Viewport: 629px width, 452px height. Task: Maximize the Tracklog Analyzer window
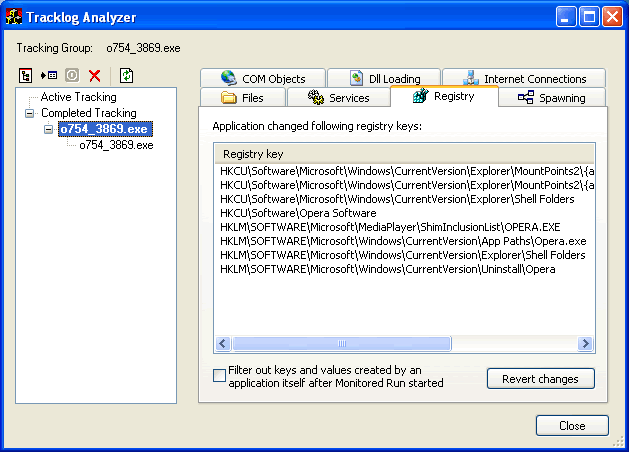coord(589,17)
